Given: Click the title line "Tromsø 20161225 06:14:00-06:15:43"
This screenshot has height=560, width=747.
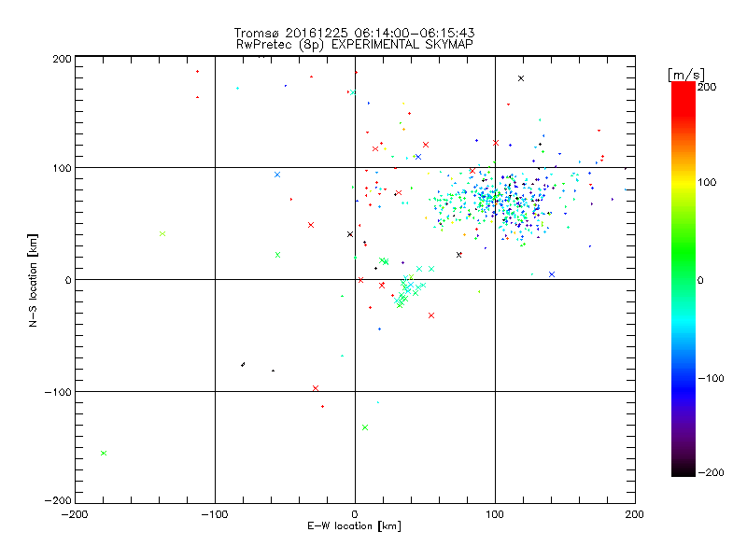Looking at the screenshot, I should pos(354,33).
